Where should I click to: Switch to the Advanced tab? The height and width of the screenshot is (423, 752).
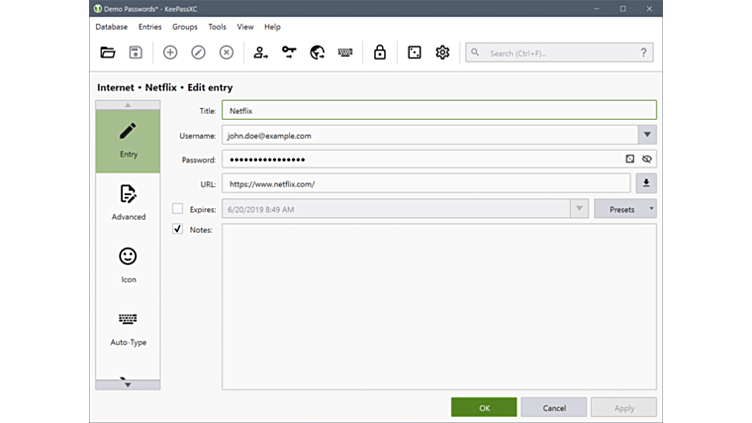tap(128, 202)
